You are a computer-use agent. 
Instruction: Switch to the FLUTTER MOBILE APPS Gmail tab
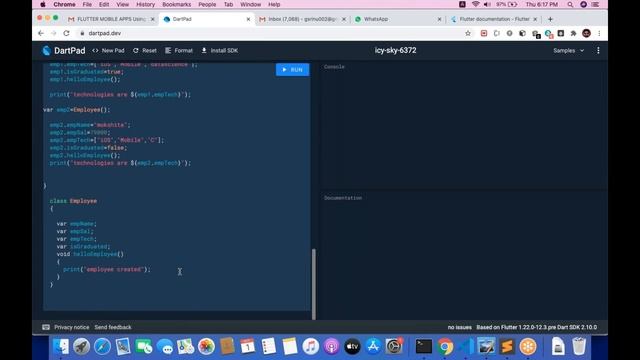tap(111, 19)
